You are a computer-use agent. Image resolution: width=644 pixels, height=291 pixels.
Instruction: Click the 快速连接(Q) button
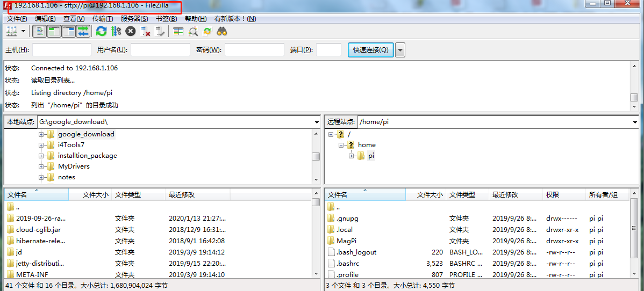click(x=370, y=49)
